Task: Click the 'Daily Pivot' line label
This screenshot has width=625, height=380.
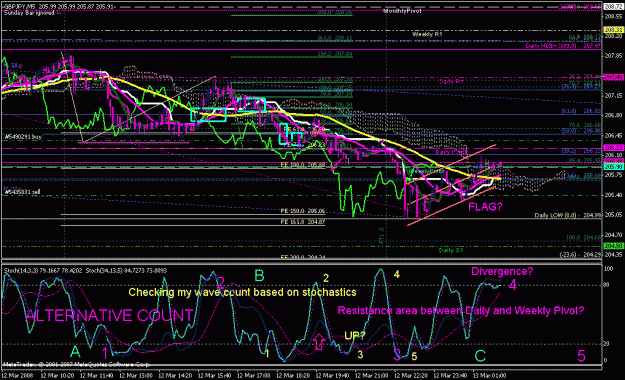Action: pos(451,152)
